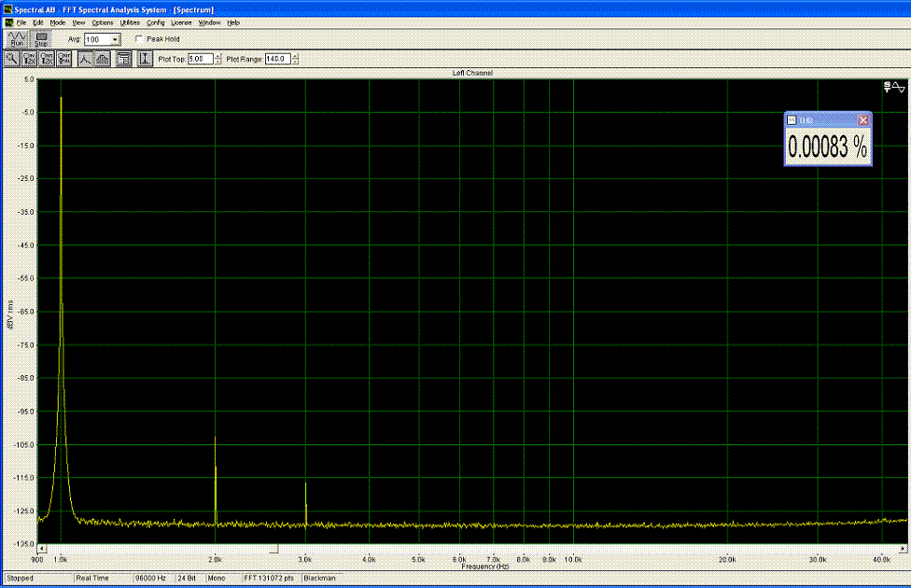Click the marker icon at plot top-right

coord(894,87)
